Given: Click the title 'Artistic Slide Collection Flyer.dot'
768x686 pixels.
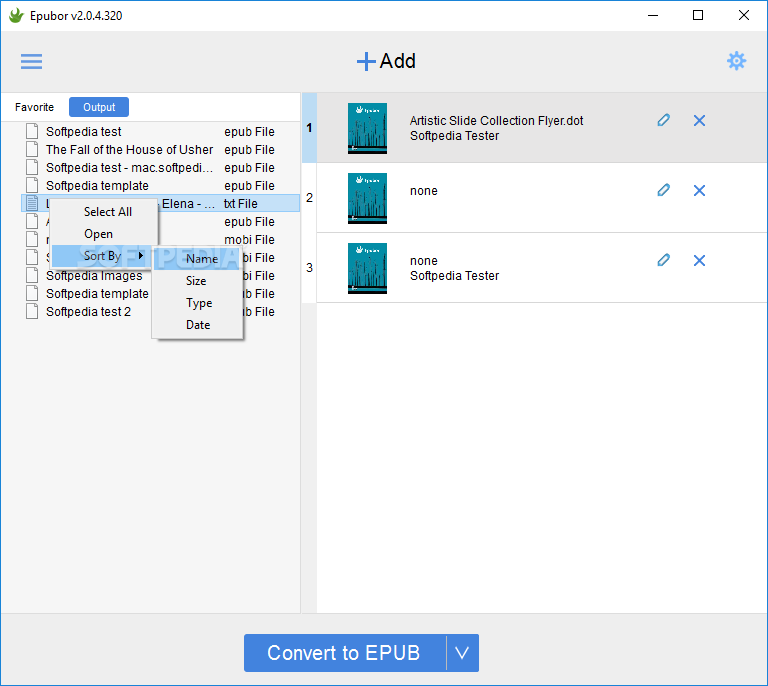Looking at the screenshot, I should click(x=496, y=120).
